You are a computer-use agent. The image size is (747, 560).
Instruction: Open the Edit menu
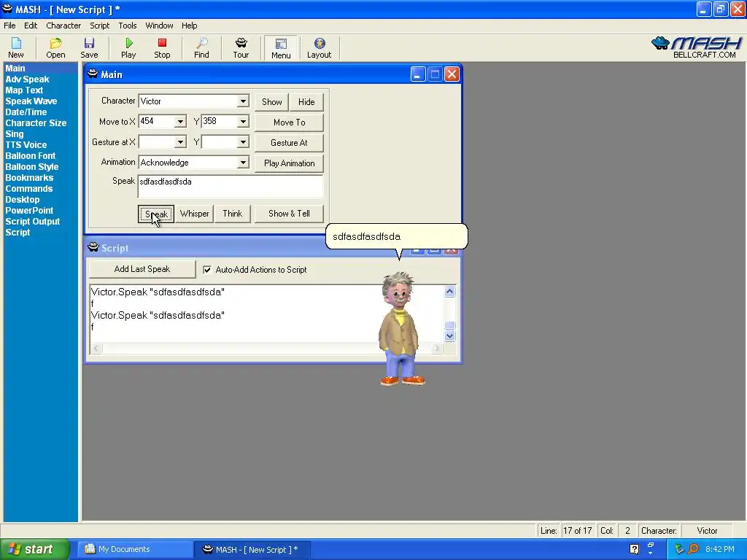31,26
